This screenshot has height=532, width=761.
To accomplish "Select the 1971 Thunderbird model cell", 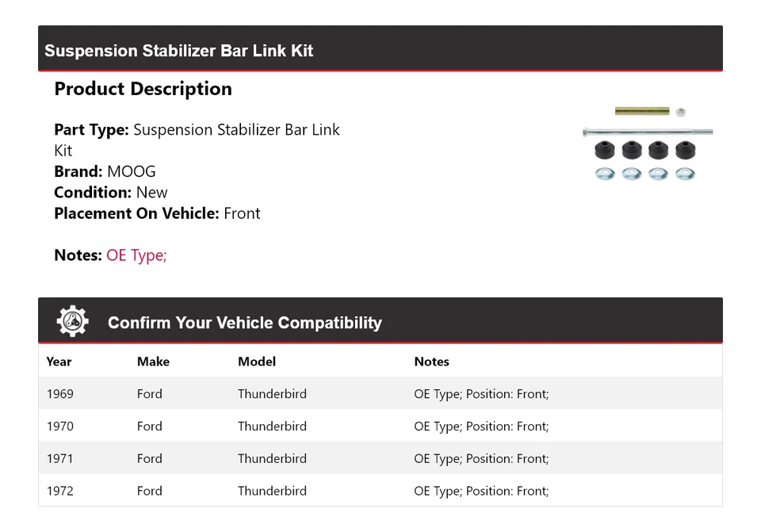I will (x=272, y=459).
